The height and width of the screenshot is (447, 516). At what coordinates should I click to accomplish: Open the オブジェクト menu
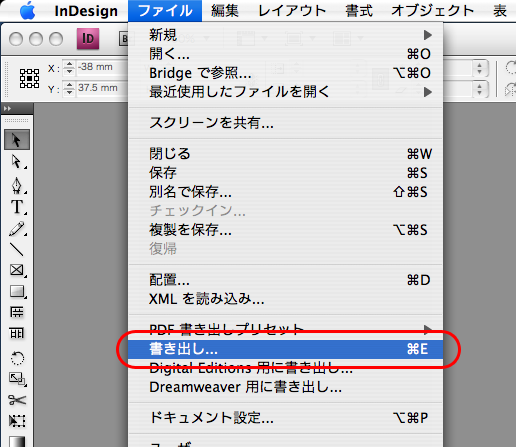pyautogui.click(x=433, y=11)
